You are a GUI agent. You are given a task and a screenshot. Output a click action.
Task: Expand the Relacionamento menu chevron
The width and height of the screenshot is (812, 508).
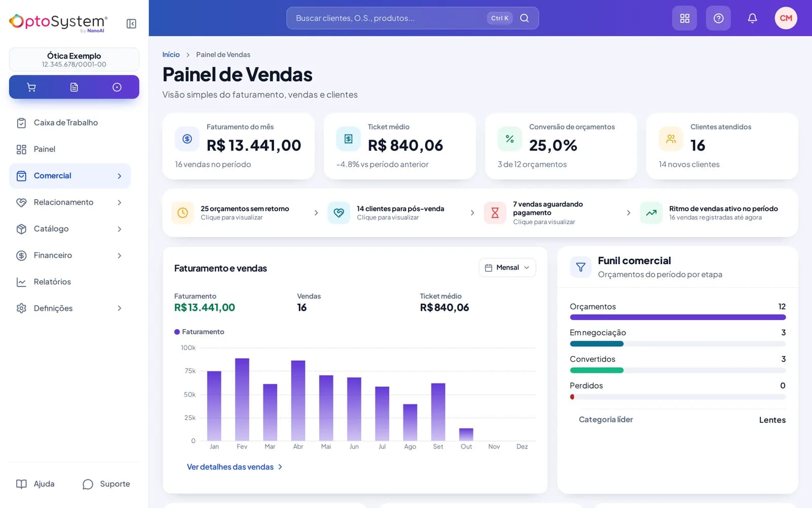click(119, 202)
